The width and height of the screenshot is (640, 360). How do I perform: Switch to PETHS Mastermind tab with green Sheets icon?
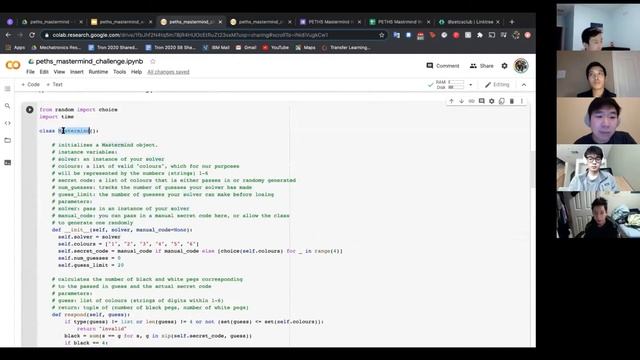(399, 22)
